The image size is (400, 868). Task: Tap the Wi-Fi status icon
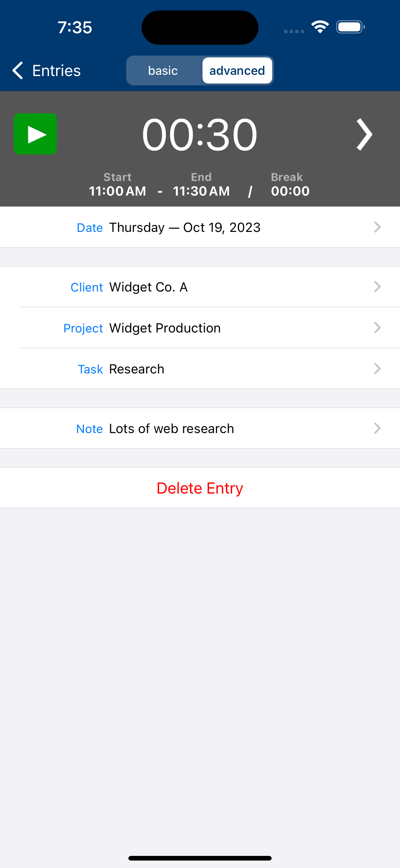(x=320, y=27)
